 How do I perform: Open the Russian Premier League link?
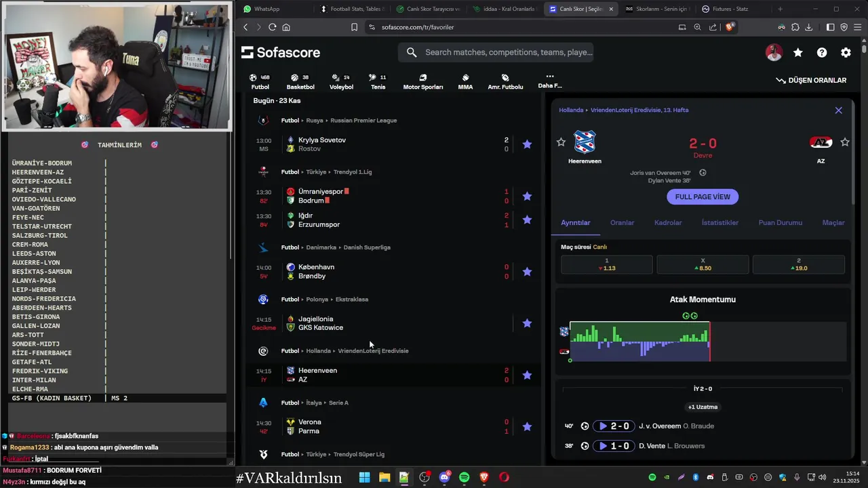tap(363, 120)
